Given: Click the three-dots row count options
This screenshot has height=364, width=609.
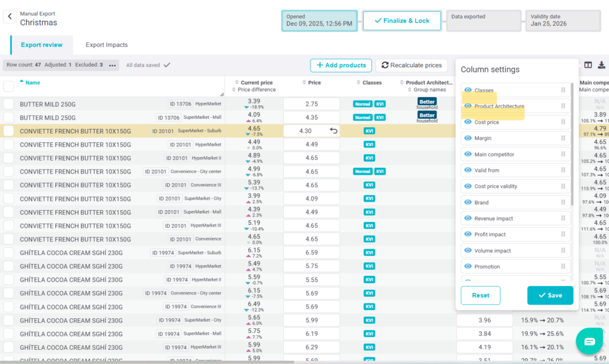Looking at the screenshot, I should (x=112, y=65).
